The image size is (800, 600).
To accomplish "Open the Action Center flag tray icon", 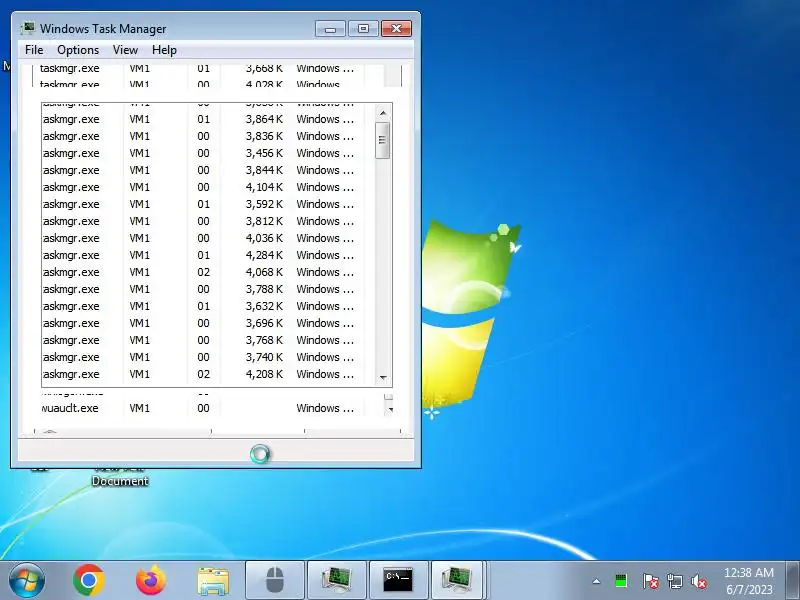I will [x=650, y=581].
